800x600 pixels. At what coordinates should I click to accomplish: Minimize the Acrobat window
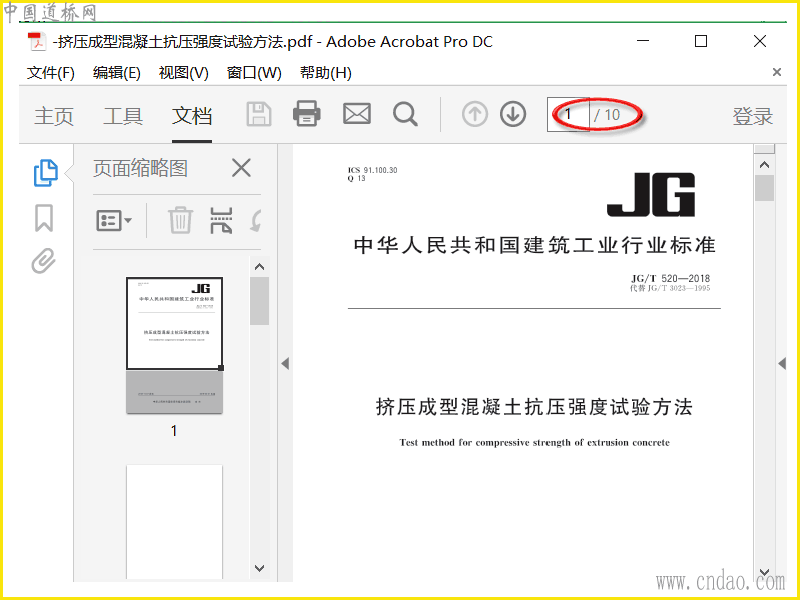pos(643,41)
